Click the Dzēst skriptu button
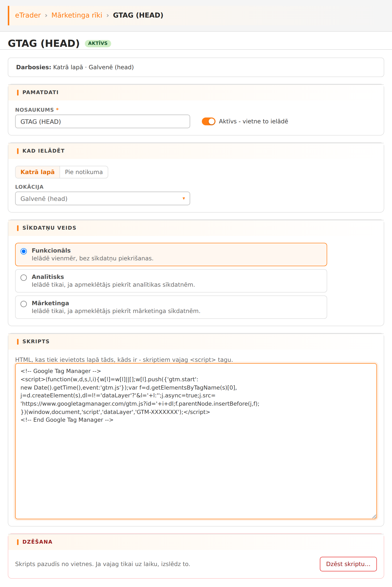This screenshot has height=587, width=392. [348, 564]
